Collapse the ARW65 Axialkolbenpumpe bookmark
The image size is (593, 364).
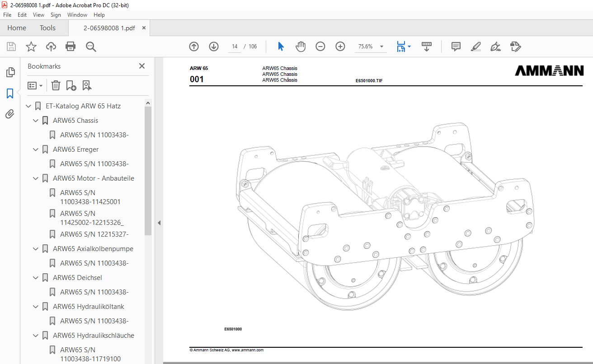pyautogui.click(x=36, y=249)
